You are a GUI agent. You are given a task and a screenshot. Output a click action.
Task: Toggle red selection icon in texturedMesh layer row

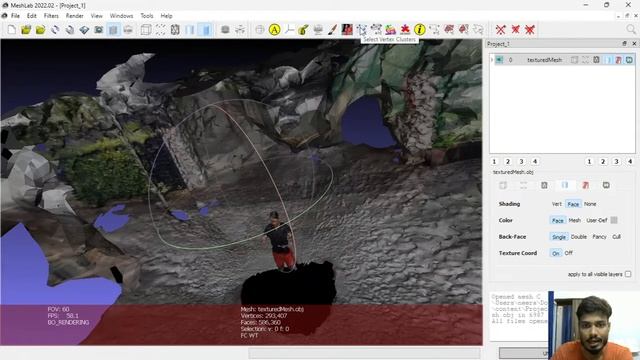618,60
